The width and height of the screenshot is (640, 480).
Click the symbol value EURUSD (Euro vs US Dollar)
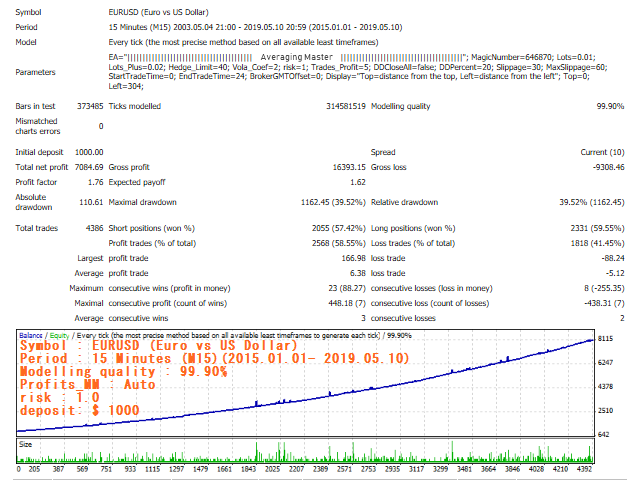tap(158, 12)
